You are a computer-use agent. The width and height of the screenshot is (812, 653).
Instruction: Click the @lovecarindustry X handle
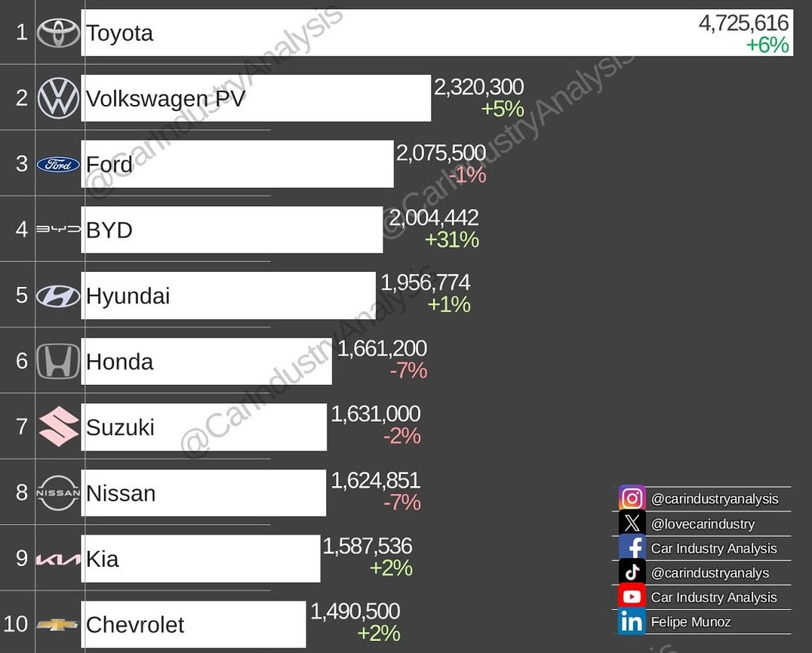(x=702, y=524)
